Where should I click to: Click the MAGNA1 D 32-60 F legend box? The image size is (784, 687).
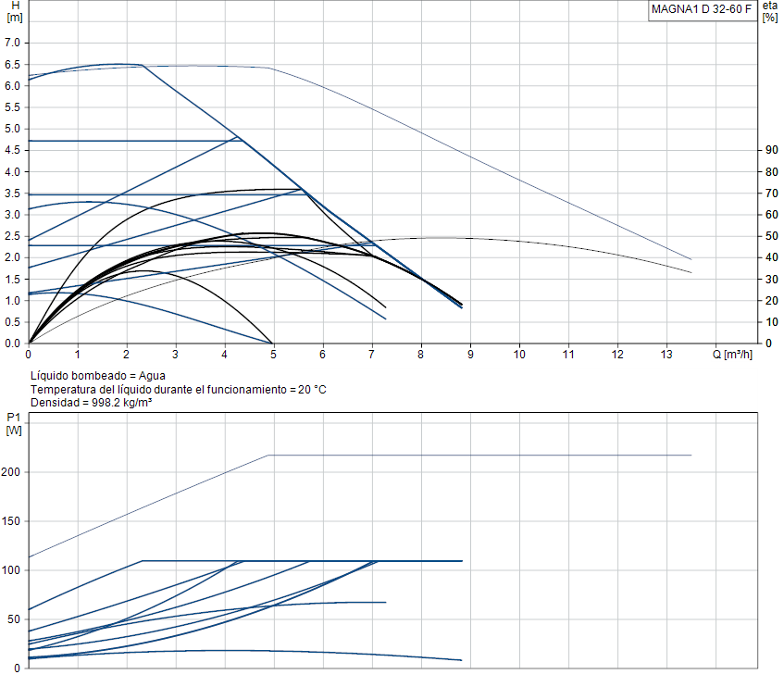tap(703, 10)
